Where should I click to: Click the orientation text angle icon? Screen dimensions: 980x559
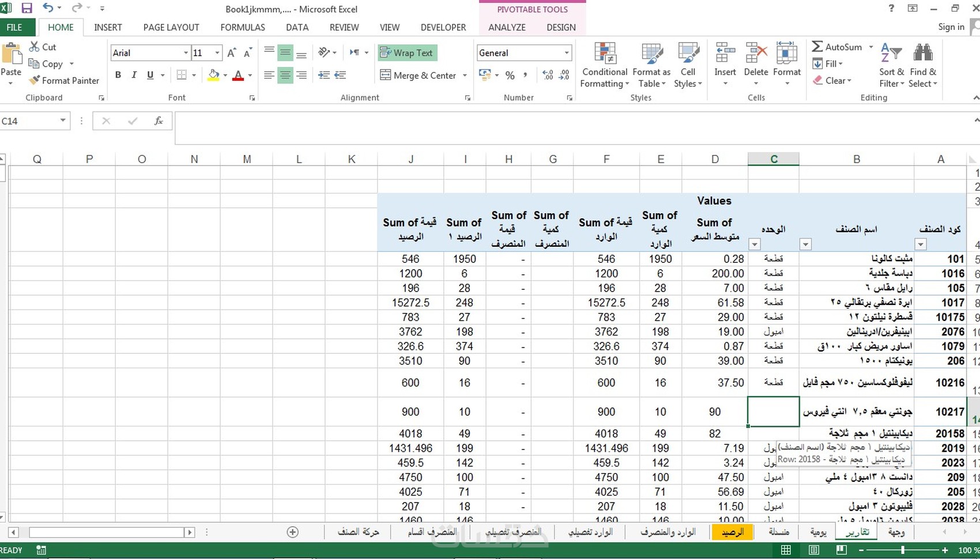point(324,52)
